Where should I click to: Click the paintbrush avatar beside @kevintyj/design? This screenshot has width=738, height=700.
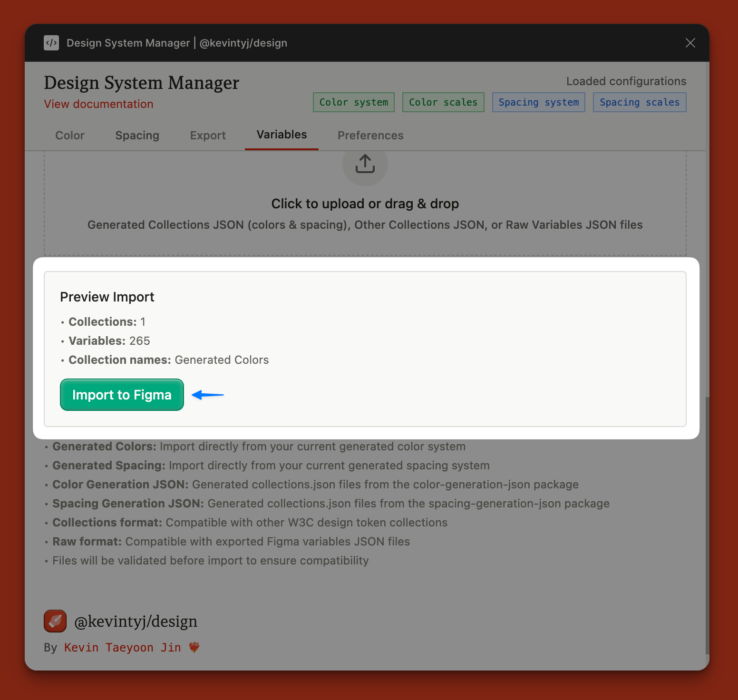pyautogui.click(x=55, y=621)
